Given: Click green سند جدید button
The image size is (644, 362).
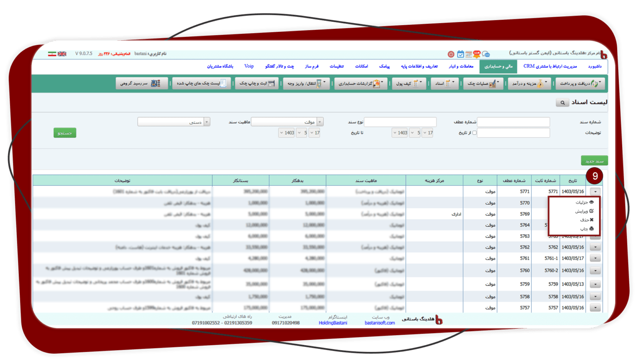Looking at the screenshot, I should coord(594,161).
